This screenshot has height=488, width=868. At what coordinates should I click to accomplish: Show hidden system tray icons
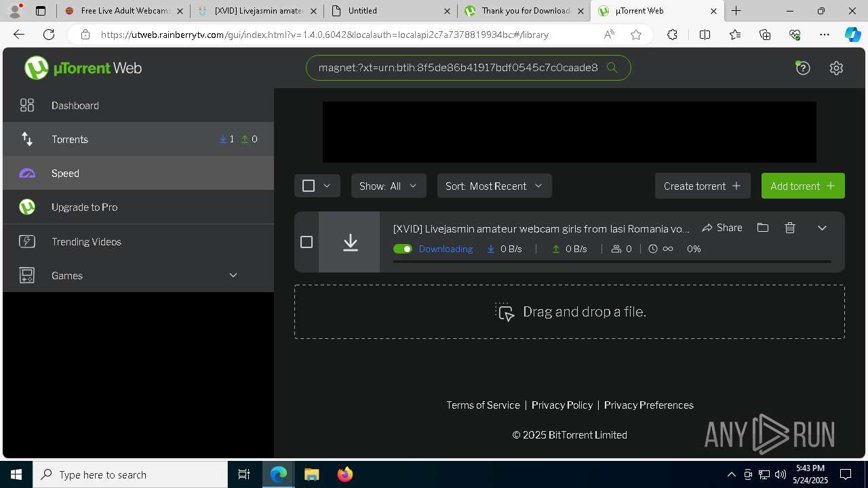(x=731, y=474)
